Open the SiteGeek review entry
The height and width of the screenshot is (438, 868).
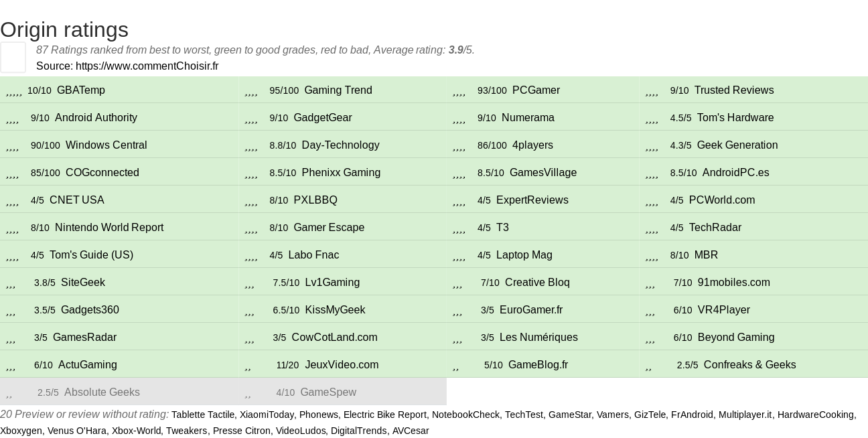pos(83,283)
